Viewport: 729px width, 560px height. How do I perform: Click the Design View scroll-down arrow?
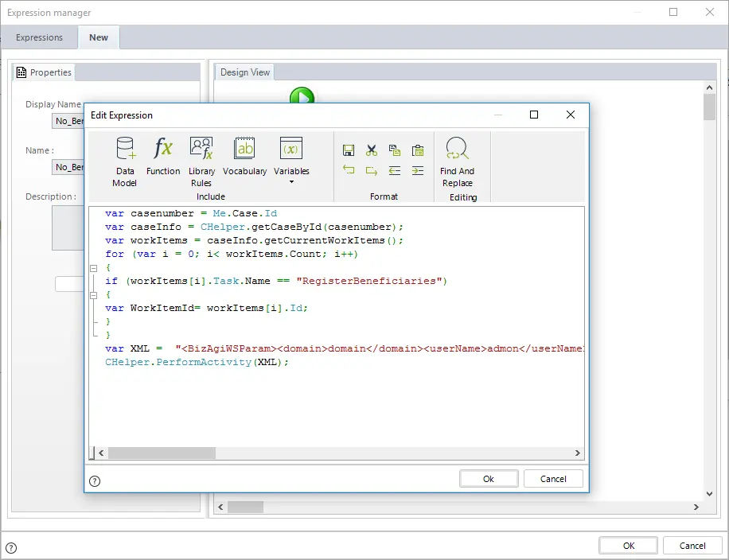709,493
